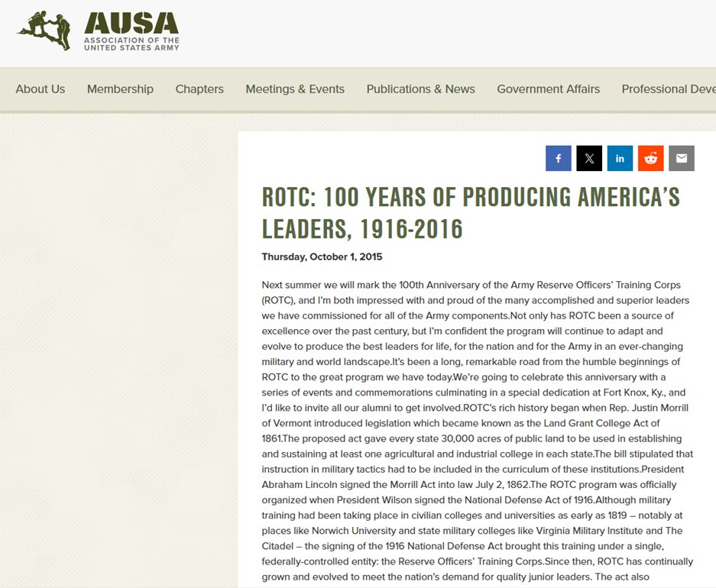Viewport: 716px width, 588px height.
Task: Click the AUSA wordmark in the header
Action: [131, 23]
